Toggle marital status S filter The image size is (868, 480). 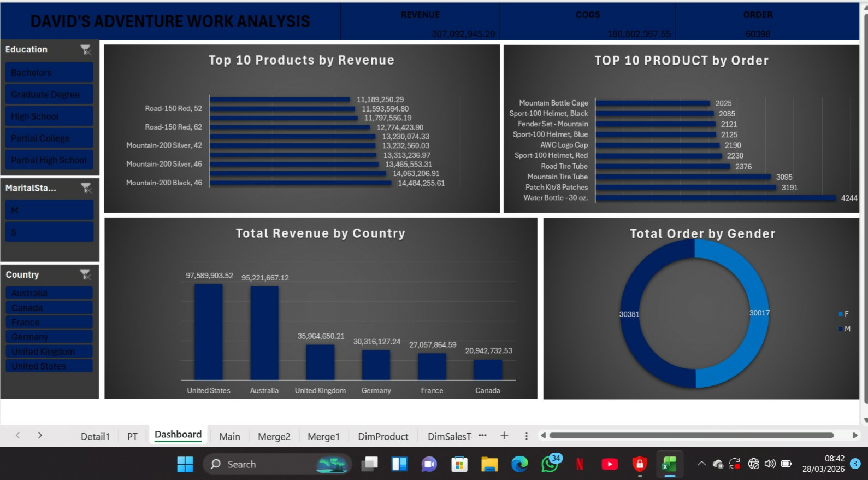49,232
